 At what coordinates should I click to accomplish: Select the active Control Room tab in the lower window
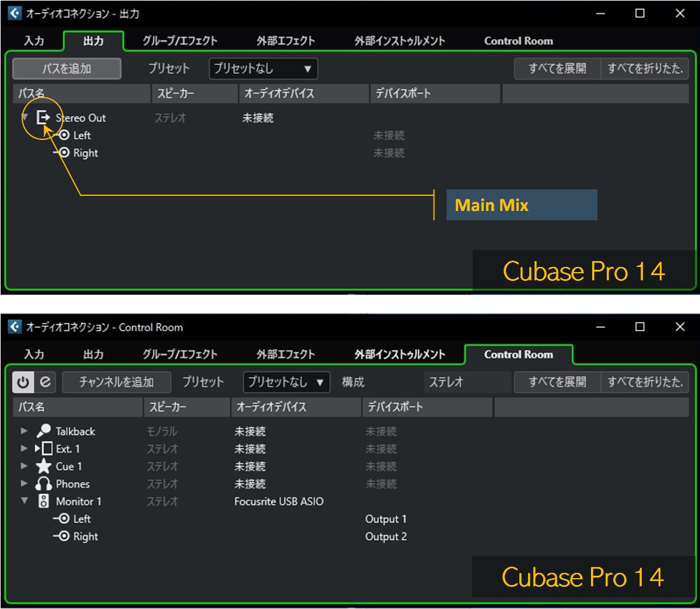click(518, 354)
